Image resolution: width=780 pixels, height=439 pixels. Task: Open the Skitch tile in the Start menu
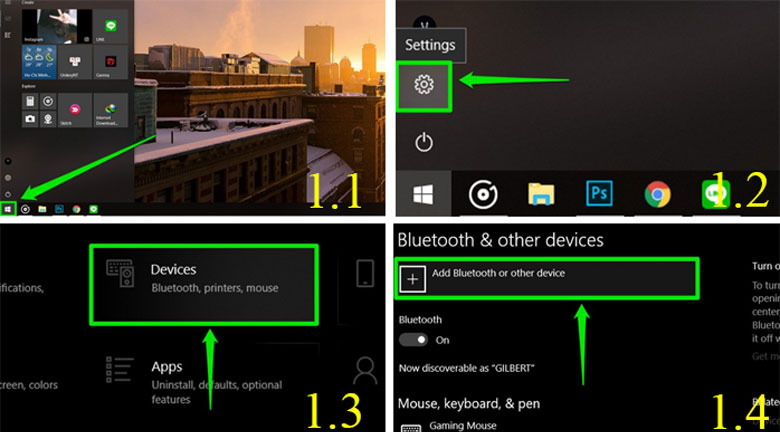pos(74,108)
